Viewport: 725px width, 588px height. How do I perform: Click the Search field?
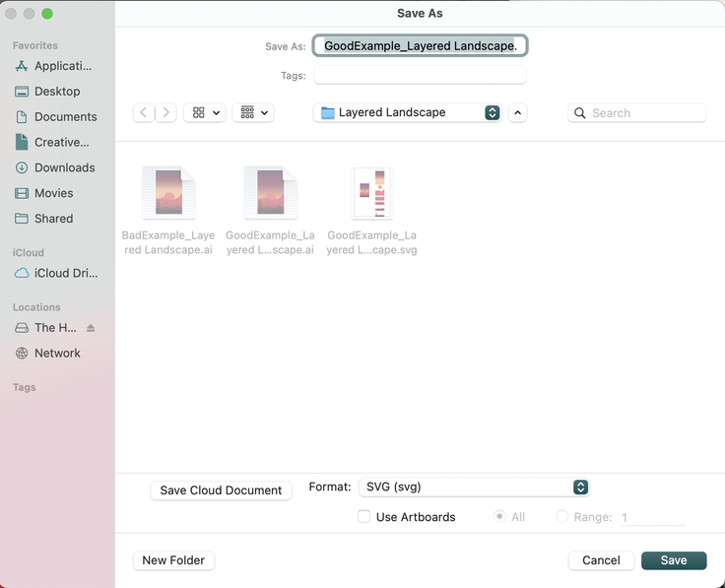[636, 113]
